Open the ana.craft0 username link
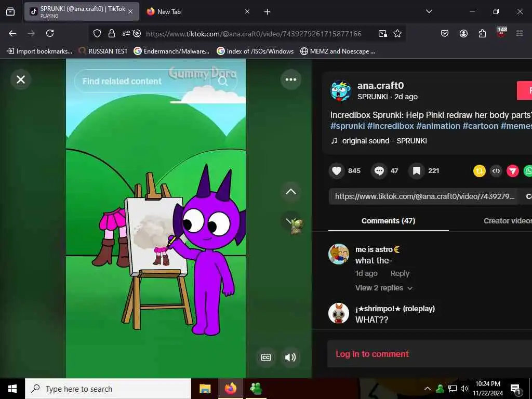The width and height of the screenshot is (532, 399). pos(380,86)
